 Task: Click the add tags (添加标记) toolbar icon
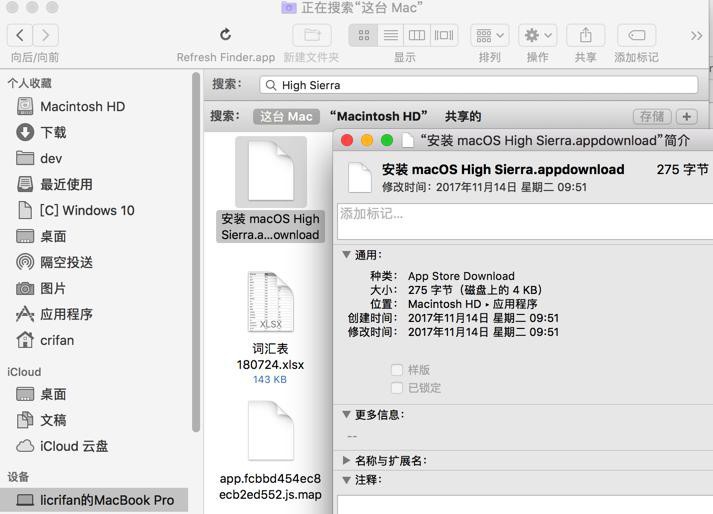point(636,35)
